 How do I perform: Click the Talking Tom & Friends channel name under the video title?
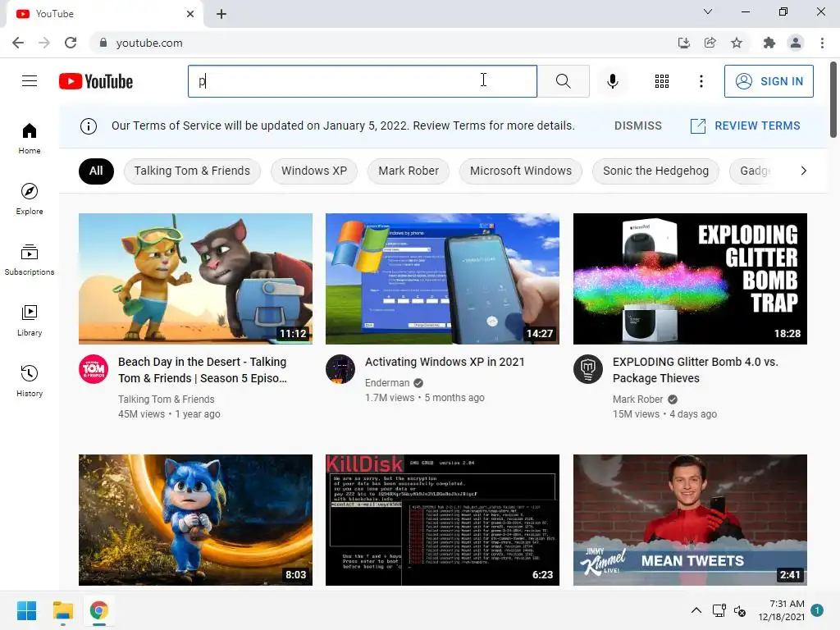pyautogui.click(x=166, y=399)
